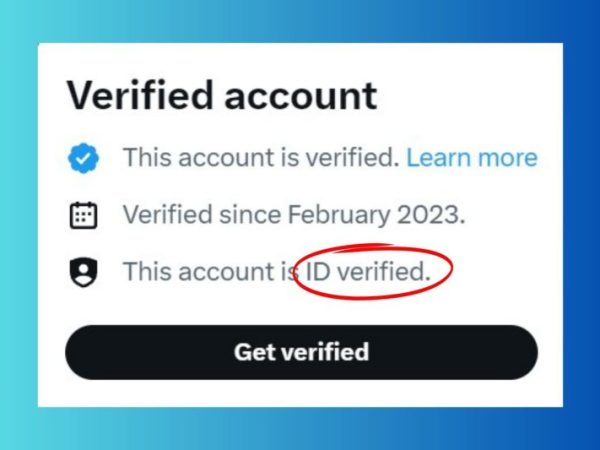
Task: Click the word Get on the black button
Action: (255, 352)
